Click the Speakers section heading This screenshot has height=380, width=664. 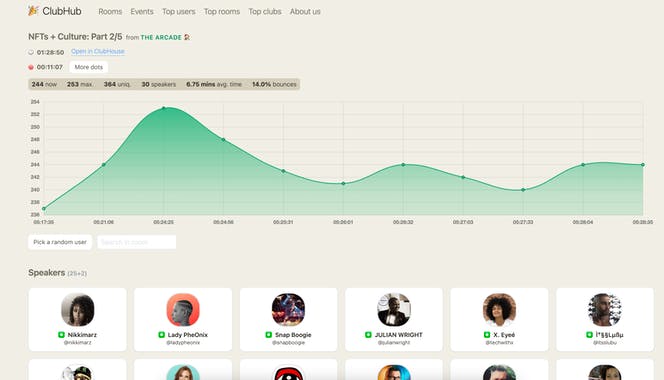coord(47,273)
